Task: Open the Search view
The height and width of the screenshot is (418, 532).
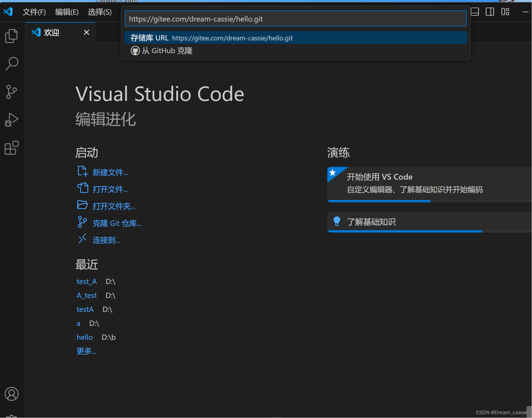Action: tap(11, 64)
